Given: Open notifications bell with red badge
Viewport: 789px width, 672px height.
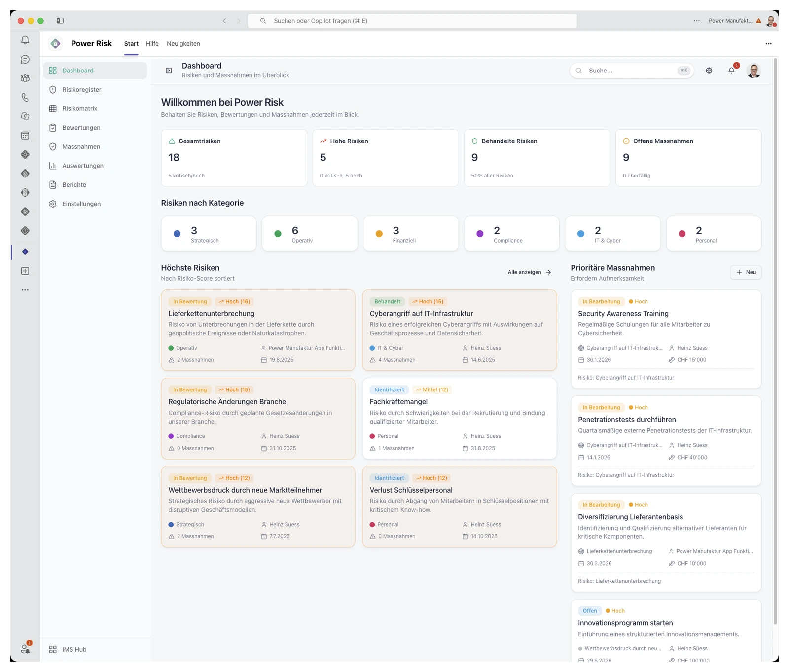Looking at the screenshot, I should [732, 71].
